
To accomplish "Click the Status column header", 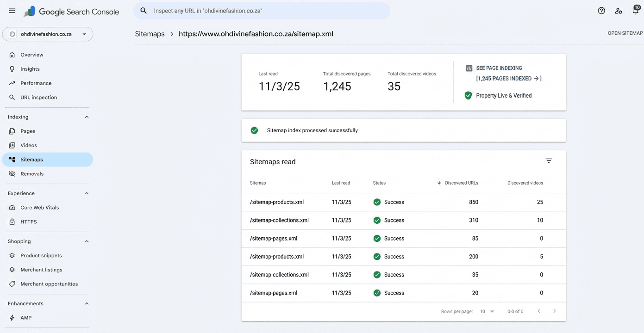I will (379, 183).
